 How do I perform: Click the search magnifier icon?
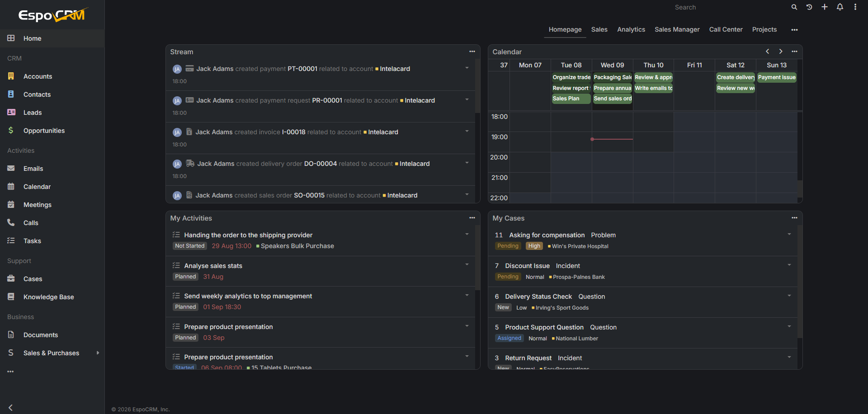pos(794,7)
